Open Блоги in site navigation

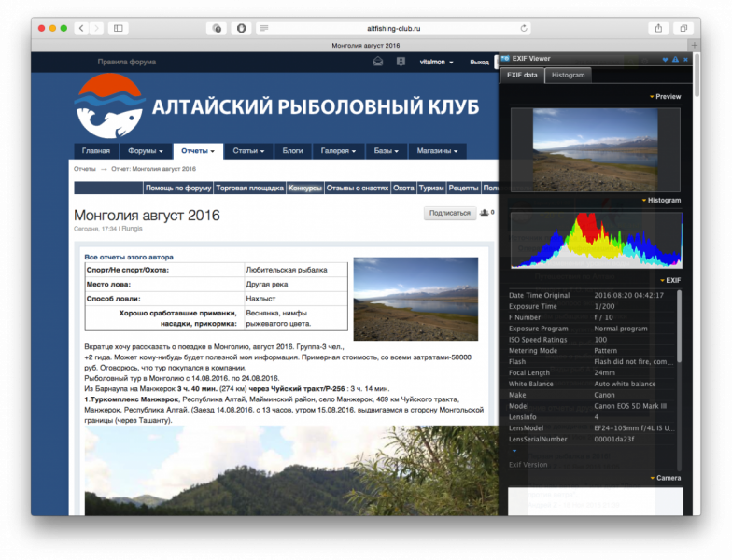click(x=292, y=151)
